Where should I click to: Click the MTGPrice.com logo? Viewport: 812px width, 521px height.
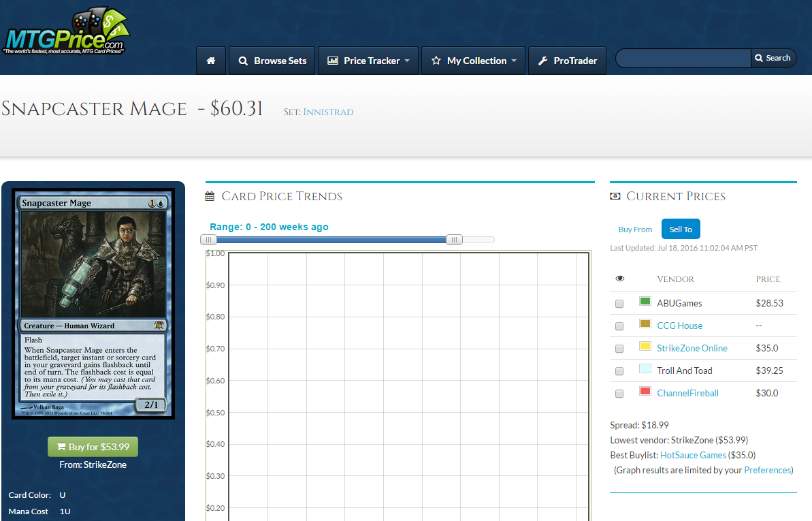coord(66,31)
